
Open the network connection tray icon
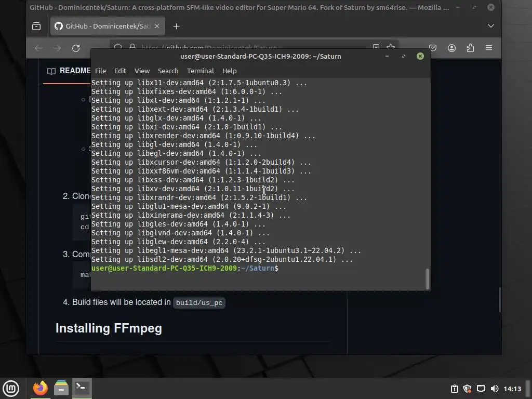tap(481, 389)
